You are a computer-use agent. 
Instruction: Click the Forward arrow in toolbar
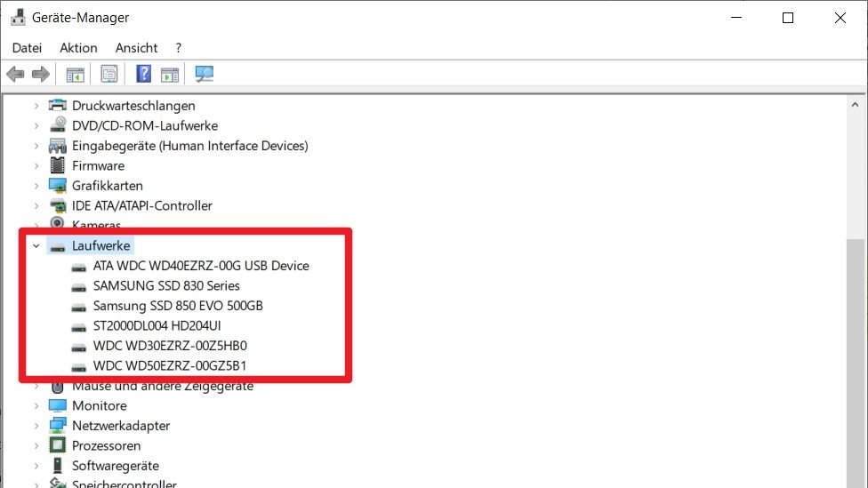coord(40,74)
